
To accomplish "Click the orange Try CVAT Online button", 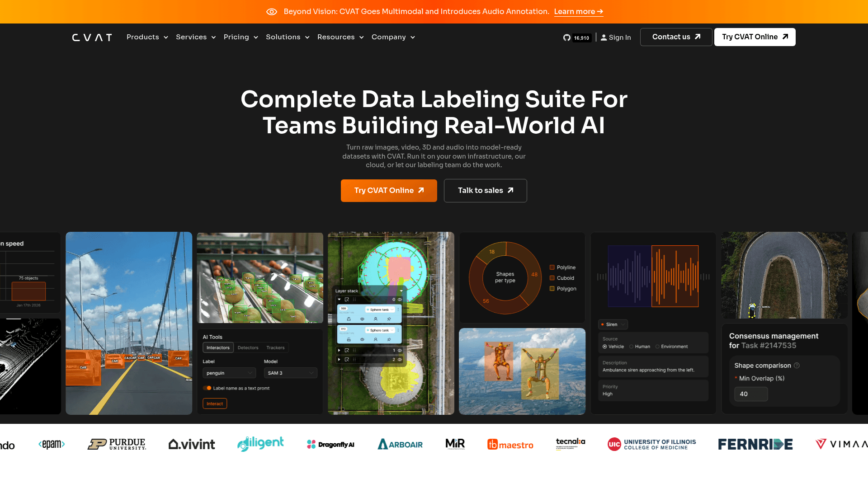I will point(389,191).
